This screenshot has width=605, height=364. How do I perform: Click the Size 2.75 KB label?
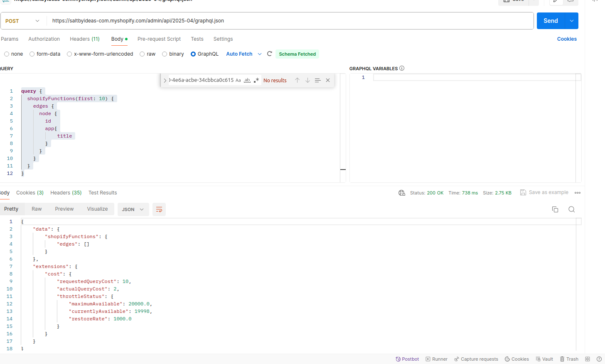(x=497, y=193)
